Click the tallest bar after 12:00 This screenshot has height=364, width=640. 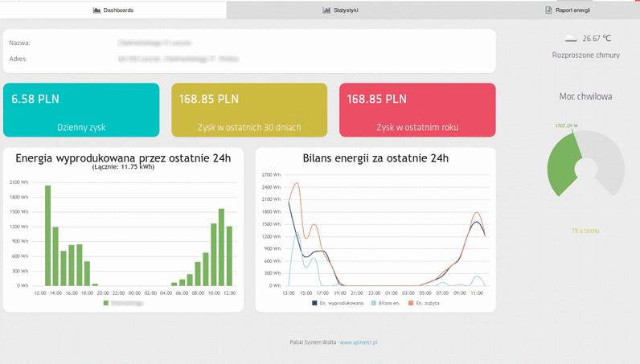[x=47, y=235]
